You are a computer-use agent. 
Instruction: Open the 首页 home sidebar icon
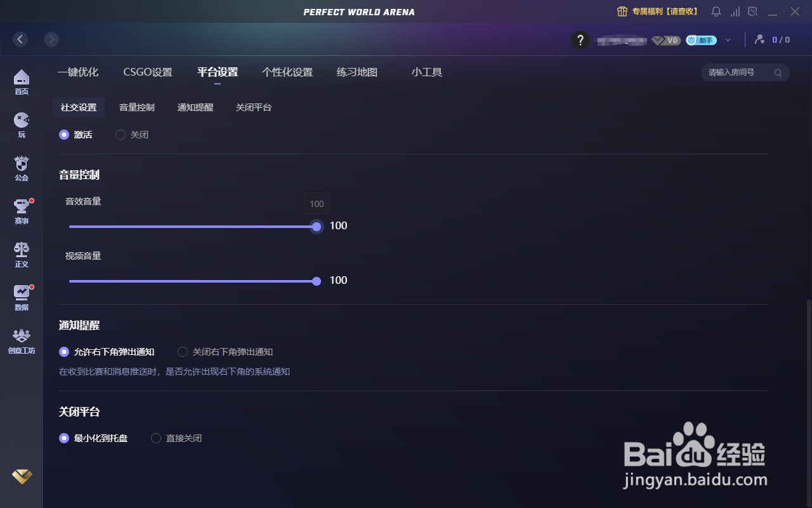pyautogui.click(x=22, y=82)
